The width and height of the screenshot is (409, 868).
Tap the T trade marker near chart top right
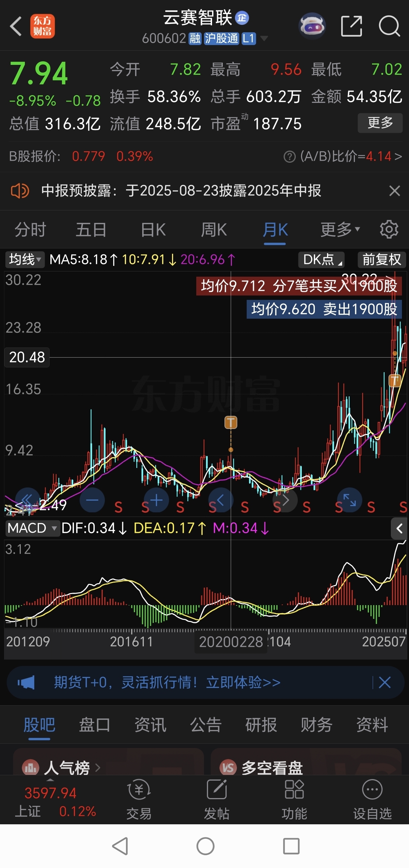(395, 381)
